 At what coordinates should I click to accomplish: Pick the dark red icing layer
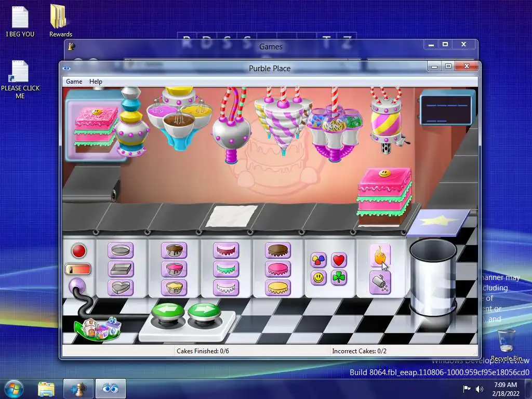pyautogui.click(x=226, y=250)
